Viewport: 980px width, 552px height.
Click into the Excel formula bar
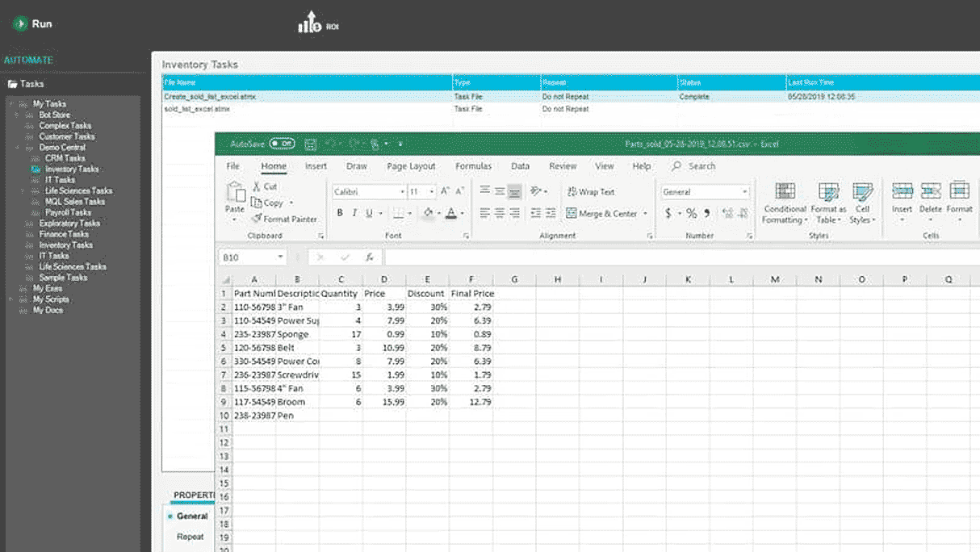(x=682, y=257)
